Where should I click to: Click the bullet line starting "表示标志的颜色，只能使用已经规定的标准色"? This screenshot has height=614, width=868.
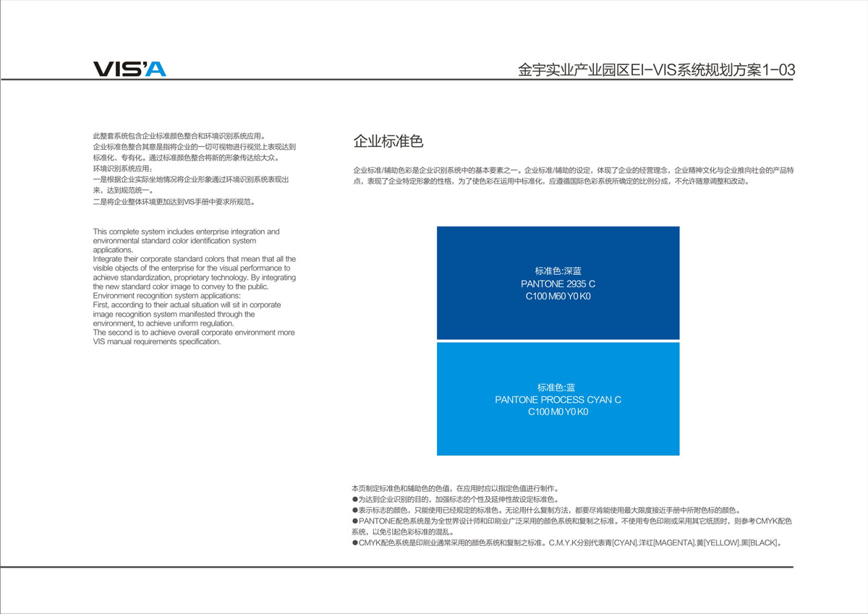pyautogui.click(x=545, y=510)
